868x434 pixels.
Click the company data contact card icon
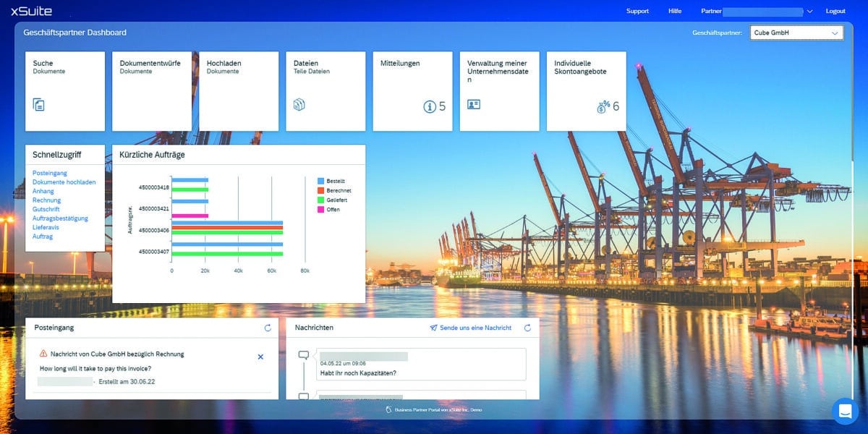(x=474, y=105)
